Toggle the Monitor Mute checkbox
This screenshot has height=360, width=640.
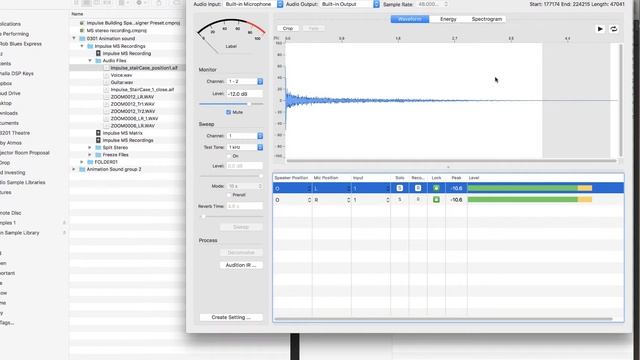point(229,112)
